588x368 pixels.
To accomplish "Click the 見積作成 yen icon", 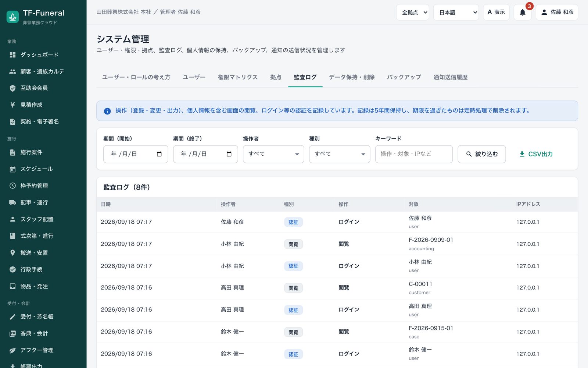I will click(x=12, y=105).
